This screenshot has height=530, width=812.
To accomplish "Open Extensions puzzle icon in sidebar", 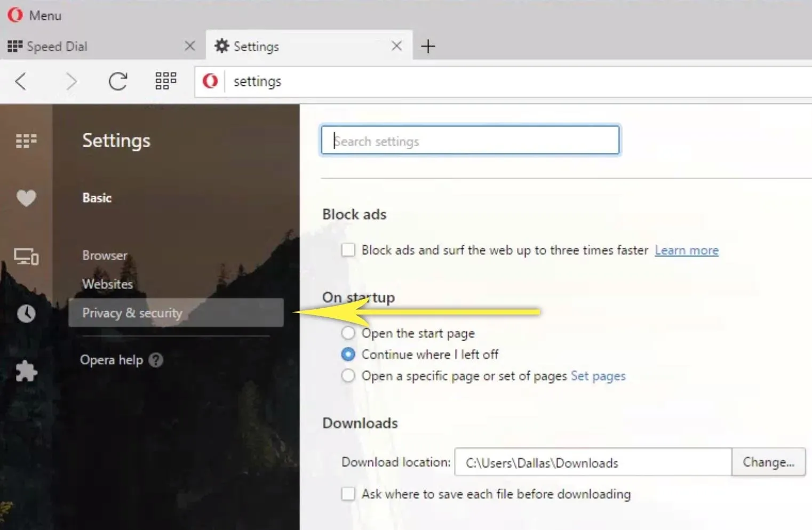I will [26, 371].
